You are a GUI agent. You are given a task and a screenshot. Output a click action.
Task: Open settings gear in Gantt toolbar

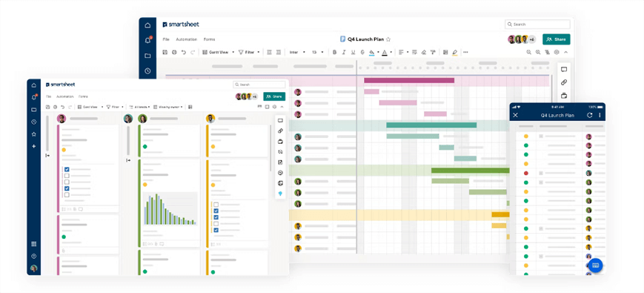pyautogui.click(x=557, y=52)
